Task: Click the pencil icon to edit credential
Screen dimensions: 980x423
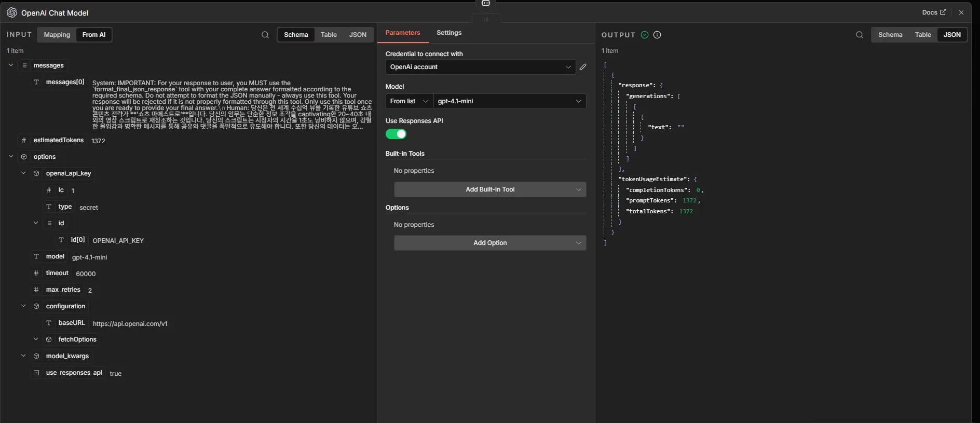Action: point(583,67)
